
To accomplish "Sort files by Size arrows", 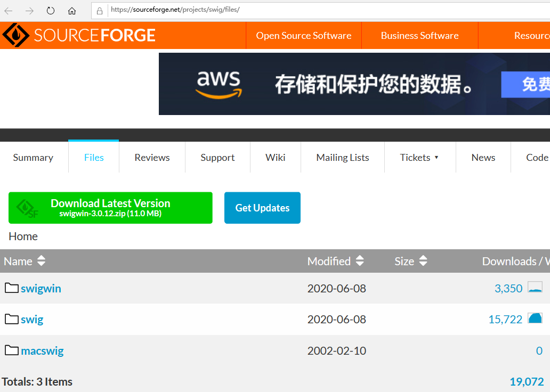I will (423, 260).
